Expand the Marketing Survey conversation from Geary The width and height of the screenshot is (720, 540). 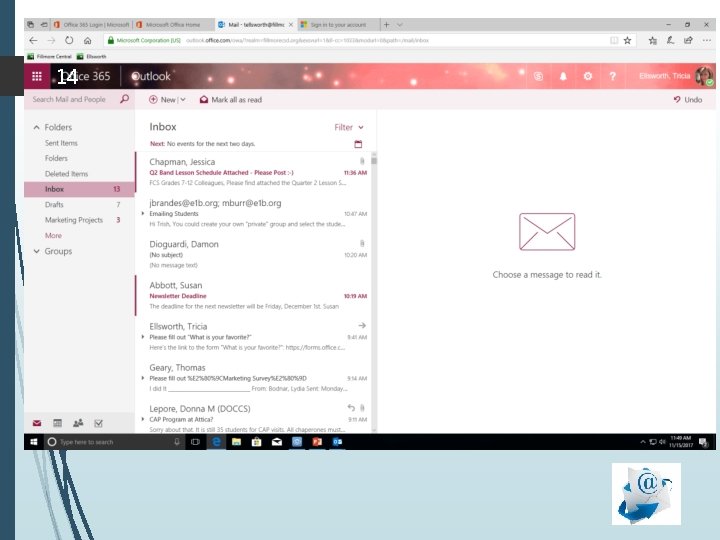pos(143,378)
